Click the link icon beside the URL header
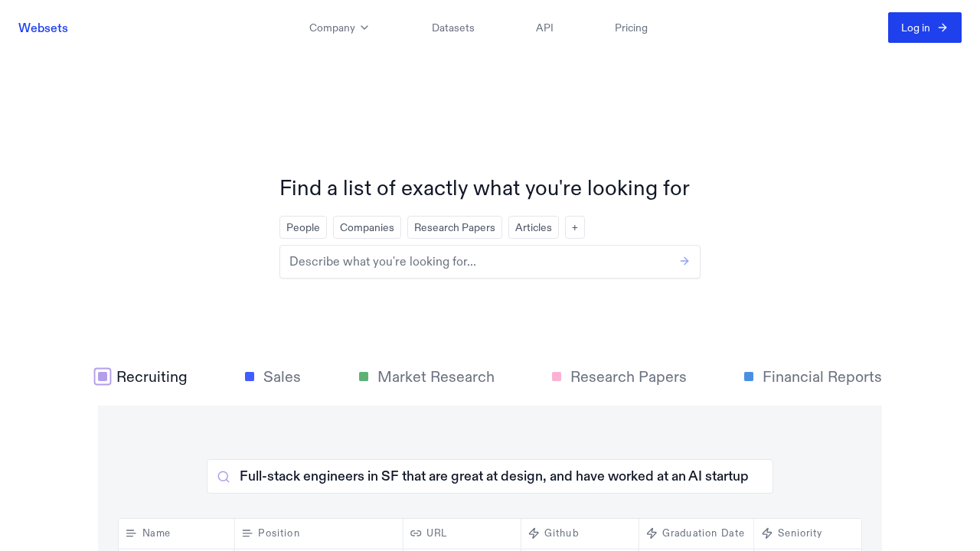980x551 pixels. pos(416,533)
